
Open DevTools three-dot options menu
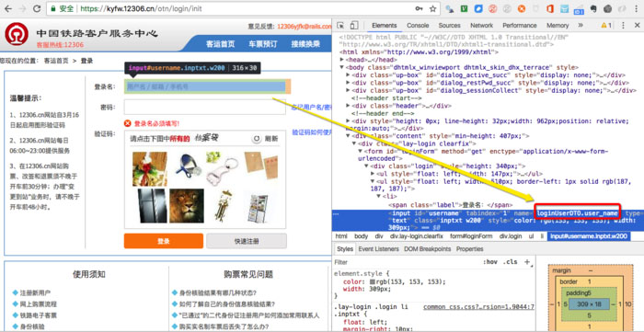click(624, 26)
